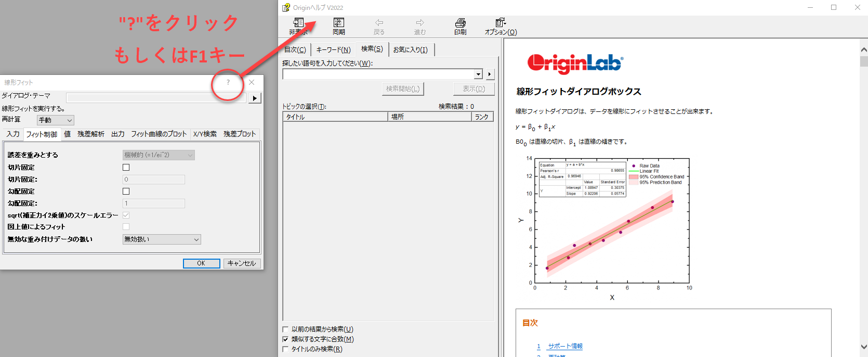Click the キャンセル button

[x=242, y=263]
